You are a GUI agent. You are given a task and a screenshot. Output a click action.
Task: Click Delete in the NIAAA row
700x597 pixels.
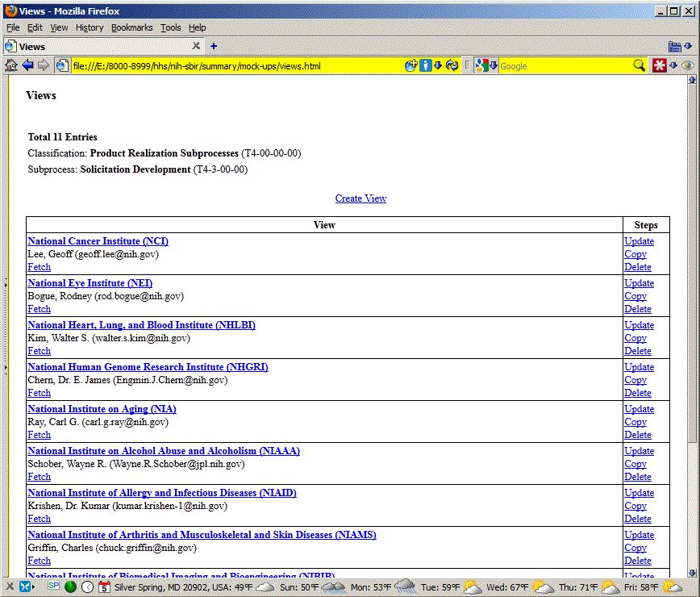coord(638,477)
